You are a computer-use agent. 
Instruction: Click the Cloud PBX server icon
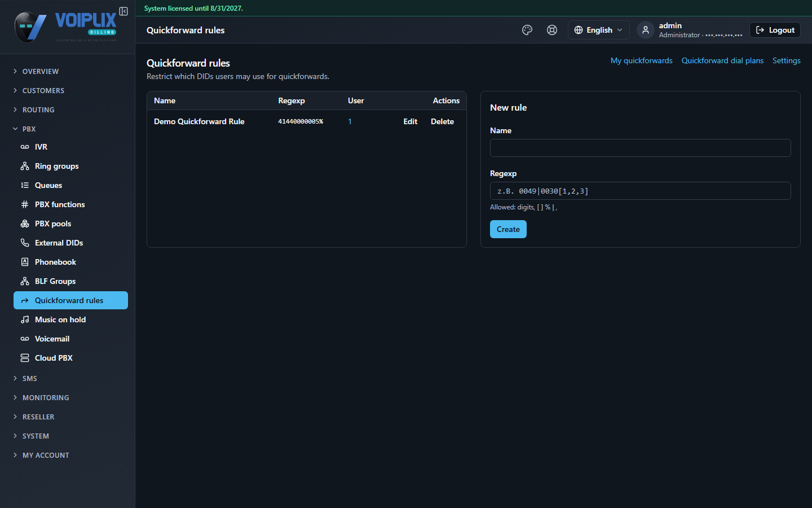click(25, 358)
